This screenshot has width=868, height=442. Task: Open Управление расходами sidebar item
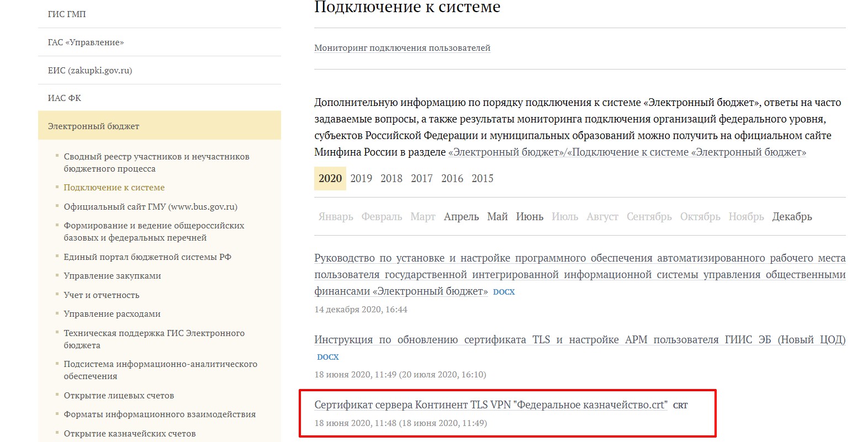[112, 314]
